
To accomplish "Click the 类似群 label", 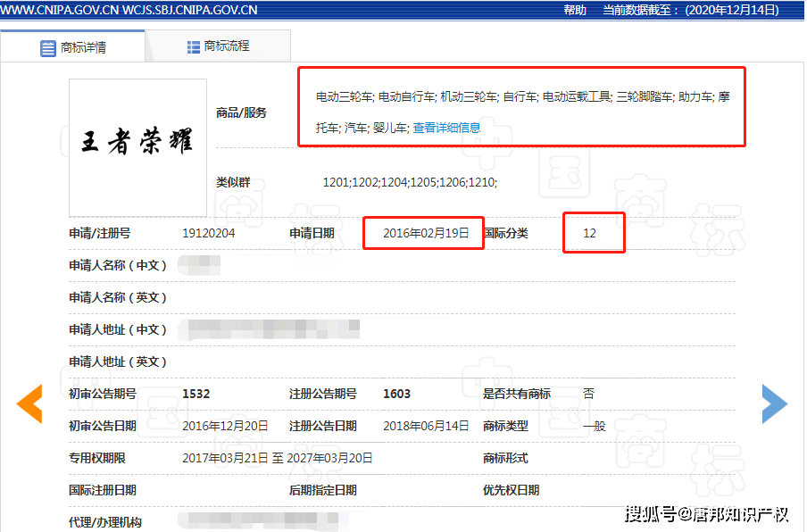I will (x=233, y=182).
